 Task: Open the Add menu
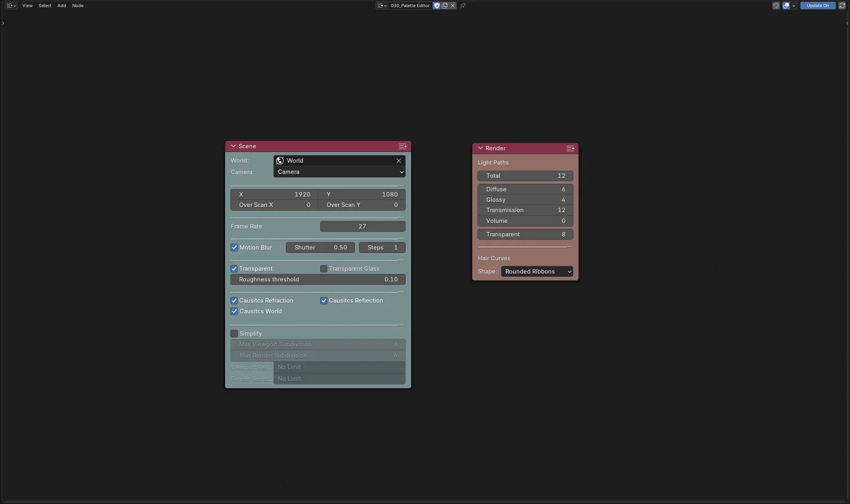62,6
